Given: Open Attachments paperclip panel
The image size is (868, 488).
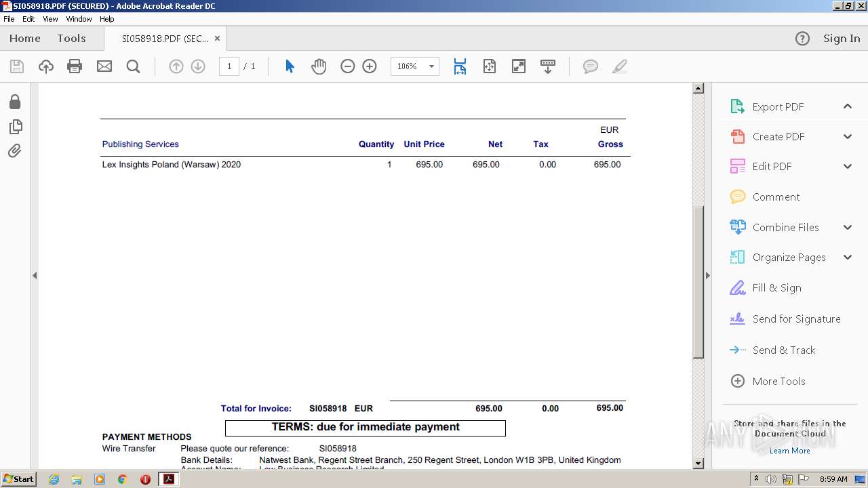Looking at the screenshot, I should pyautogui.click(x=15, y=151).
